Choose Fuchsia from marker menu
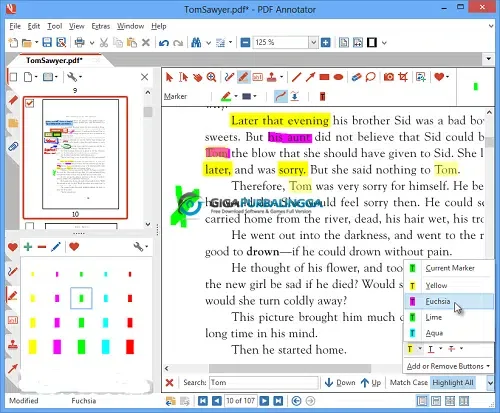The width and height of the screenshot is (500, 413). click(x=449, y=301)
